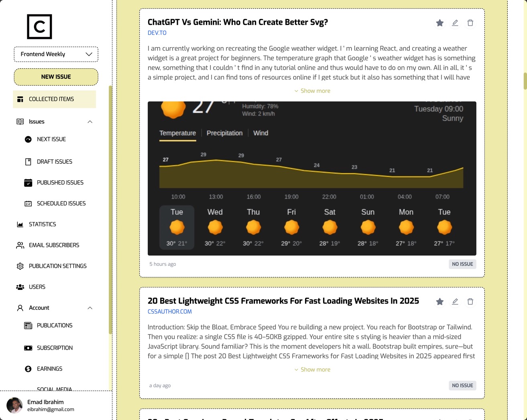Click the NEW ISSUE button

[x=56, y=76]
